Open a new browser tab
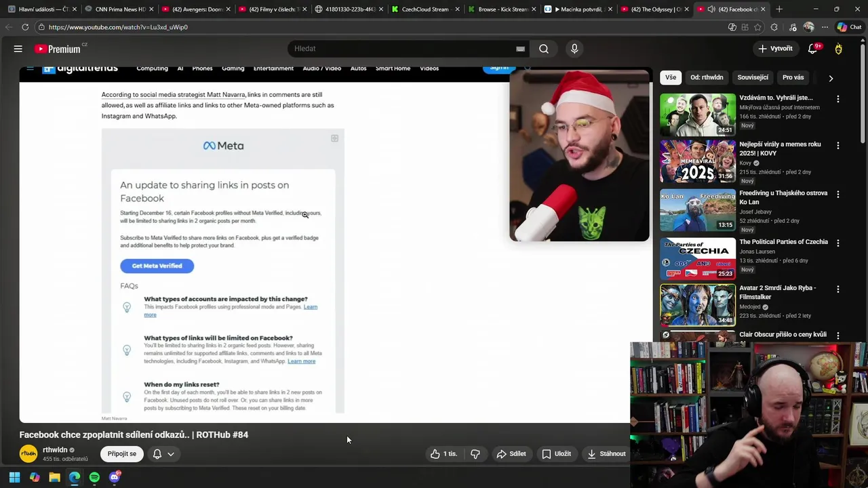Viewport: 868px width, 488px height. (x=778, y=9)
